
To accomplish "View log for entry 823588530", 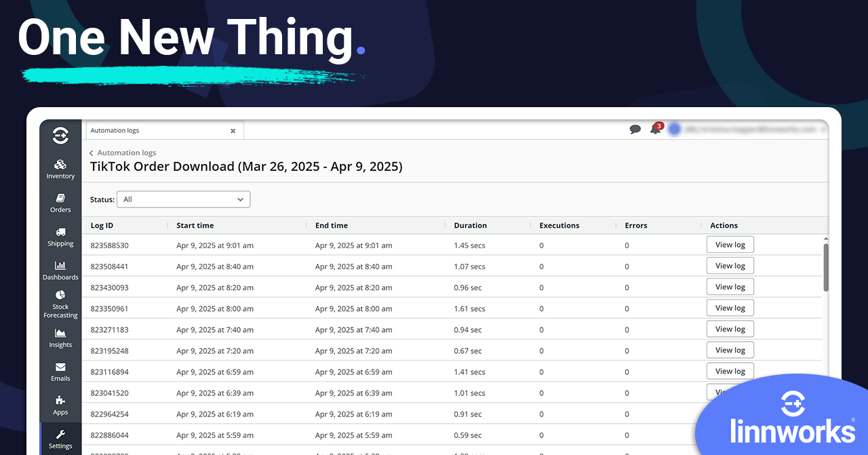I will click(x=730, y=244).
